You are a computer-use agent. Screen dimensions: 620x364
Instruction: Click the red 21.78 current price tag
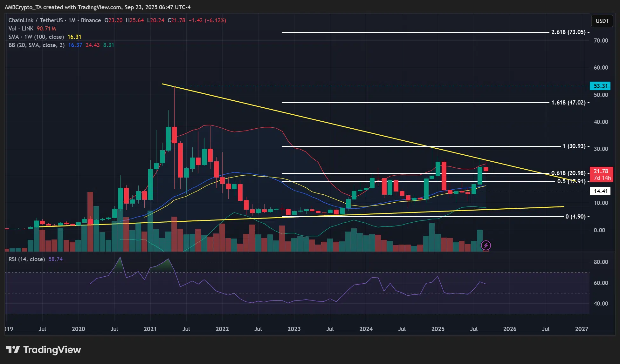point(601,174)
